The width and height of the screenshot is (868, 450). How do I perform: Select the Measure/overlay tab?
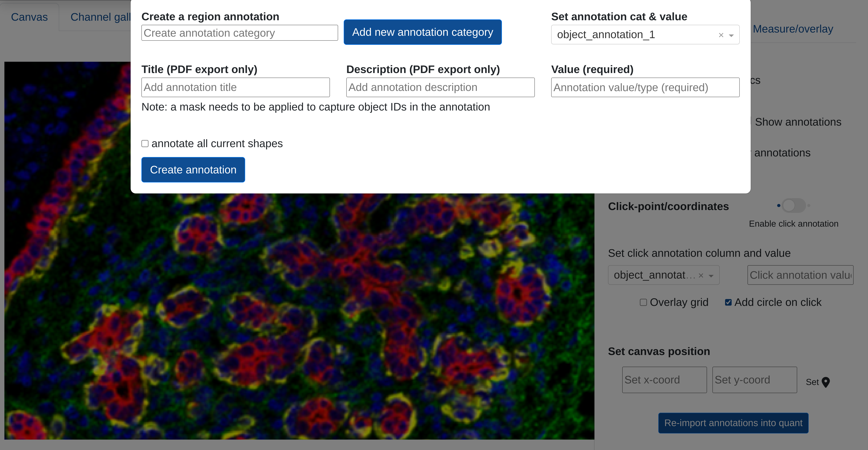[x=792, y=29]
